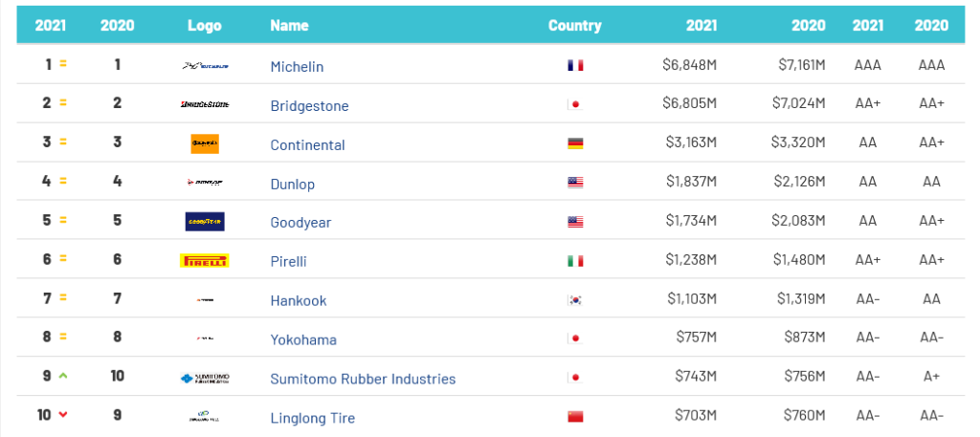Image resolution: width=980 pixels, height=437 pixels.
Task: Click the Bridgestone brand logo
Action: (204, 104)
